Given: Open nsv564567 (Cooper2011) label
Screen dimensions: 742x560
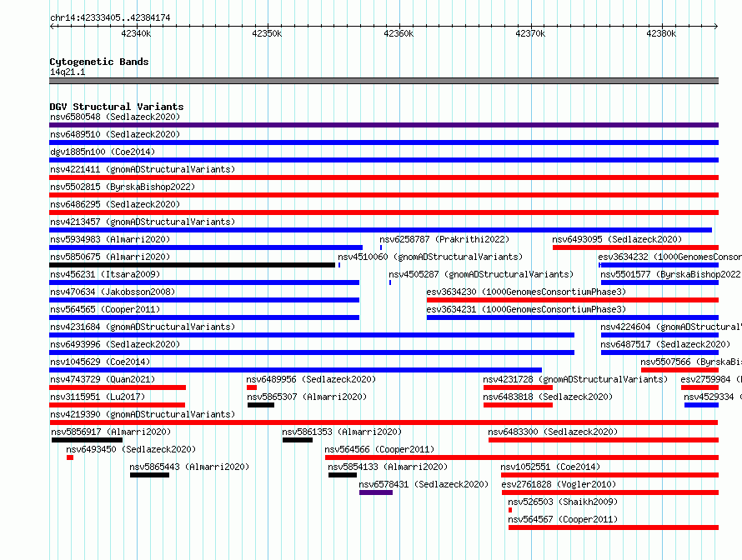Looking at the screenshot, I should coord(563,519).
